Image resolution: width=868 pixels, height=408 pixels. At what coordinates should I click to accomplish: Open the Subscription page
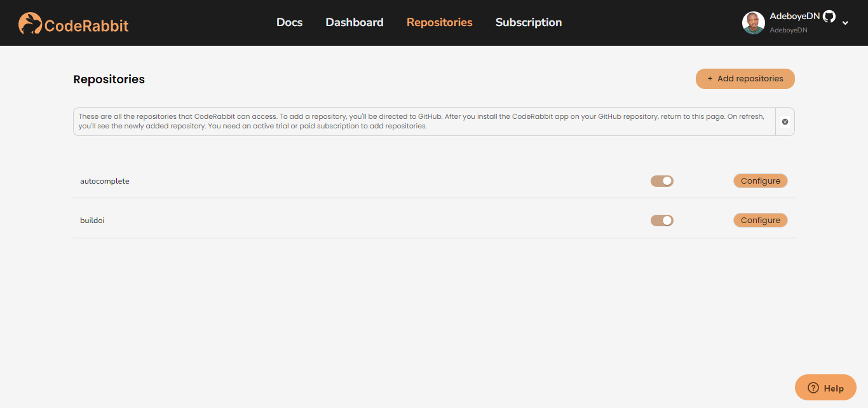click(528, 22)
